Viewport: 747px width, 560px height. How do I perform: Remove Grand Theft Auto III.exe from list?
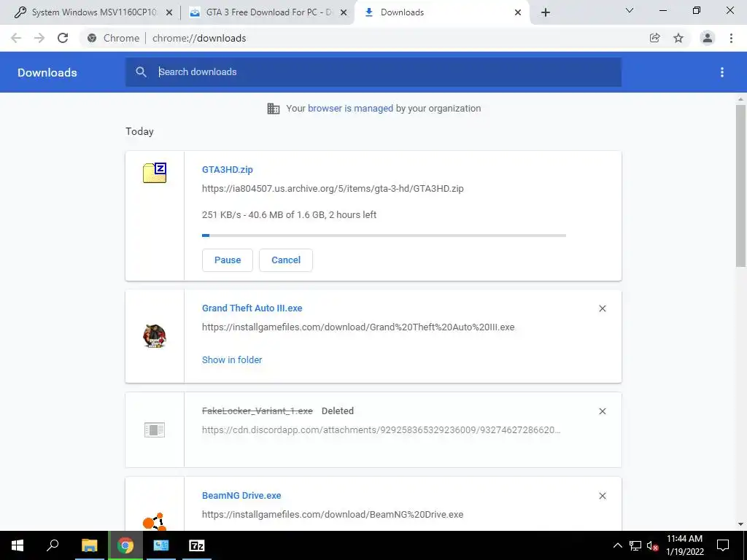click(x=603, y=308)
